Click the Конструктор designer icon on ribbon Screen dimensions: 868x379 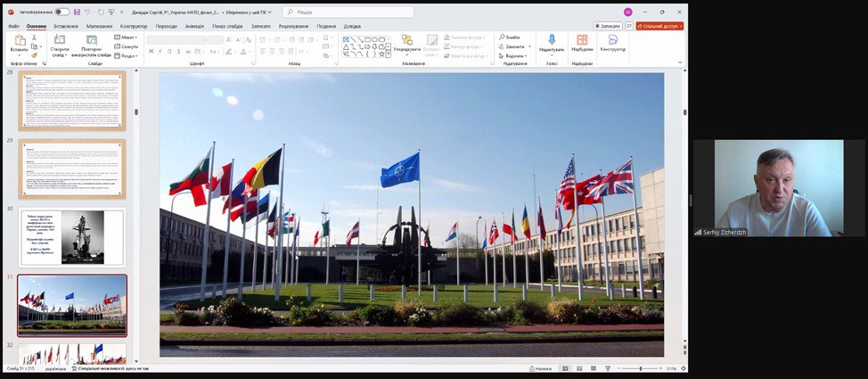(x=613, y=39)
